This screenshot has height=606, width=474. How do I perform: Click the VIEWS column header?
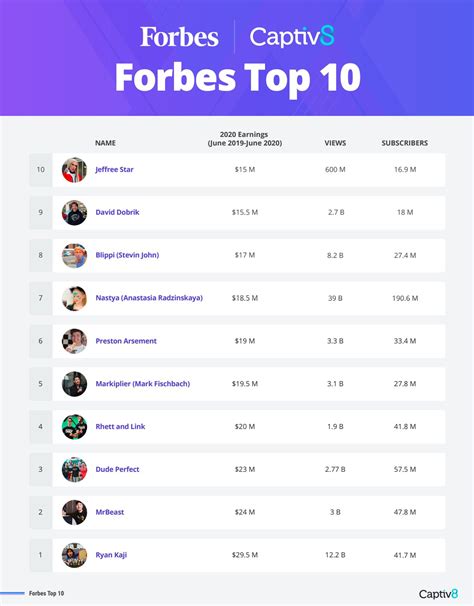click(x=335, y=143)
